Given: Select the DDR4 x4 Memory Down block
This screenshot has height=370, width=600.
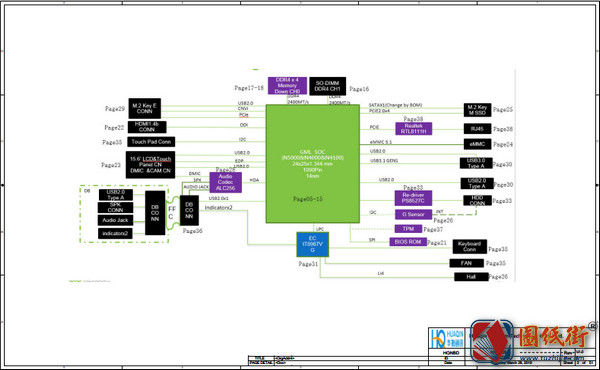Looking at the screenshot, I should point(287,86).
